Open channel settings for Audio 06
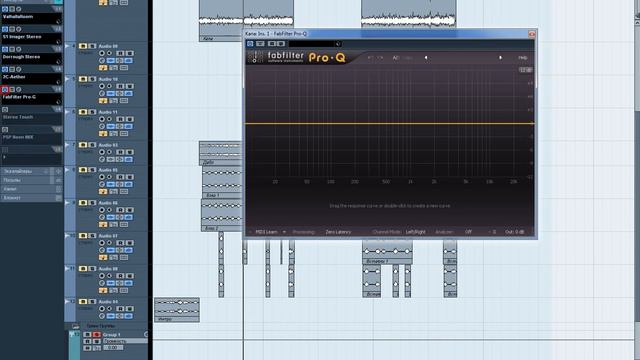640x360 pixels. click(x=102, y=218)
